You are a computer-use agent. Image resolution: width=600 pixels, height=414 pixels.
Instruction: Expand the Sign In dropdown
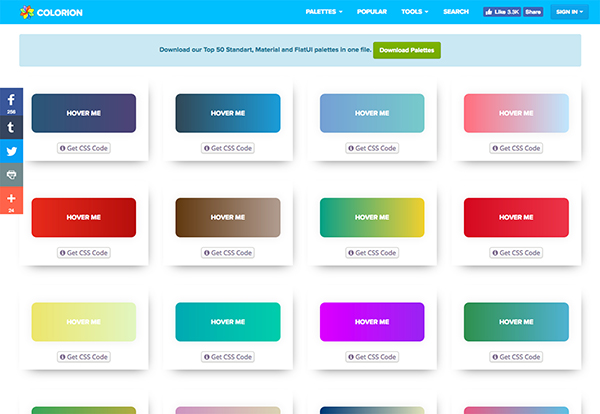pyautogui.click(x=568, y=12)
